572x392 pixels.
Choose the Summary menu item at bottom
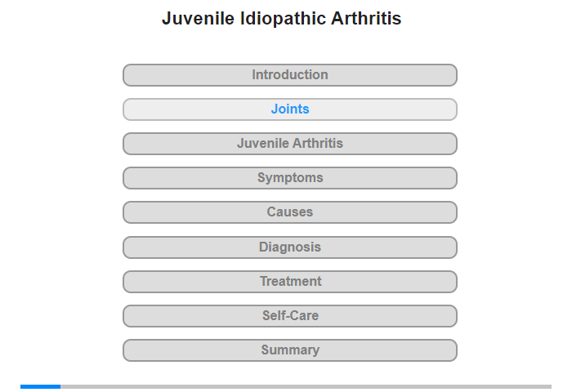(289, 350)
